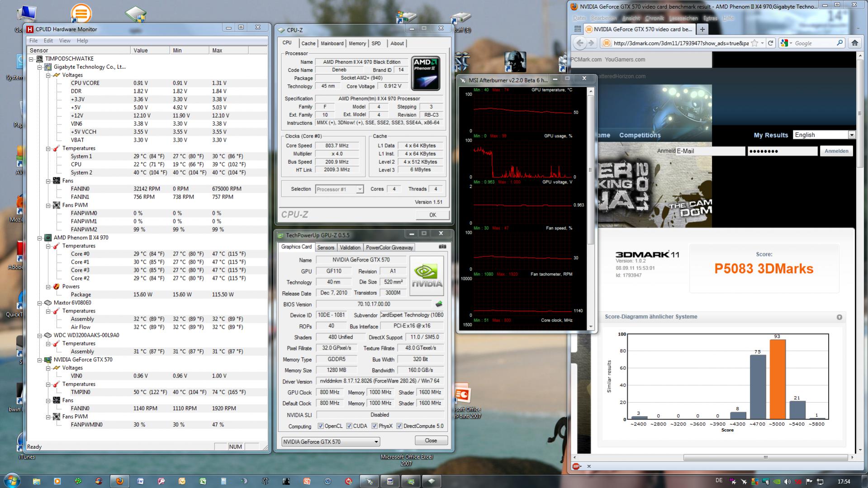The width and height of the screenshot is (868, 488).
Task: Click the password field on 3DMark page
Action: coord(783,151)
